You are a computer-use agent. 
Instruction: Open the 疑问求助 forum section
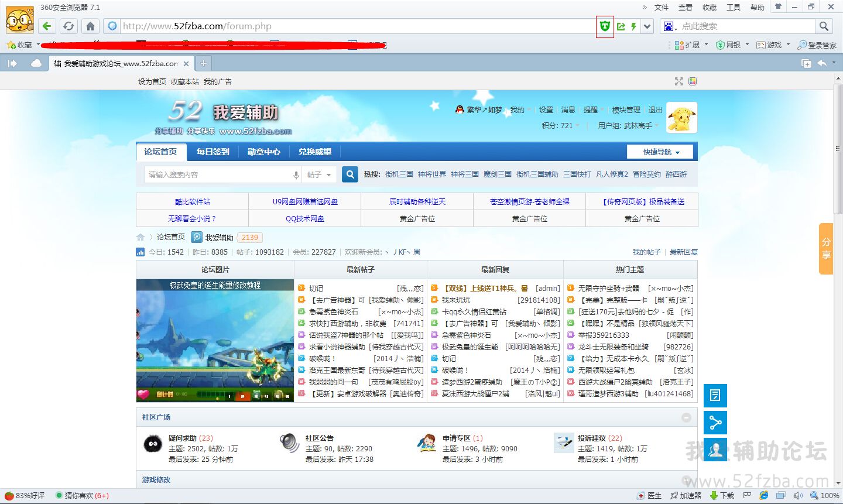point(182,438)
